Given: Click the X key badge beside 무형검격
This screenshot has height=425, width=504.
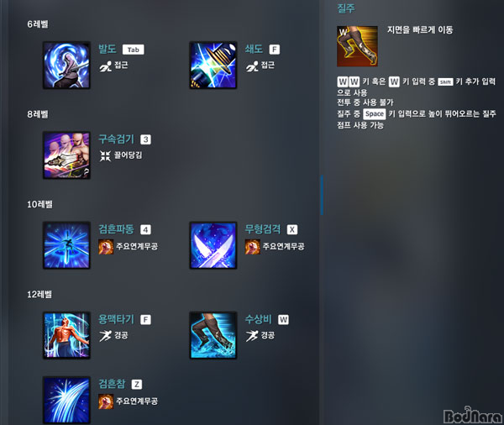Looking at the screenshot, I should coord(291,229).
